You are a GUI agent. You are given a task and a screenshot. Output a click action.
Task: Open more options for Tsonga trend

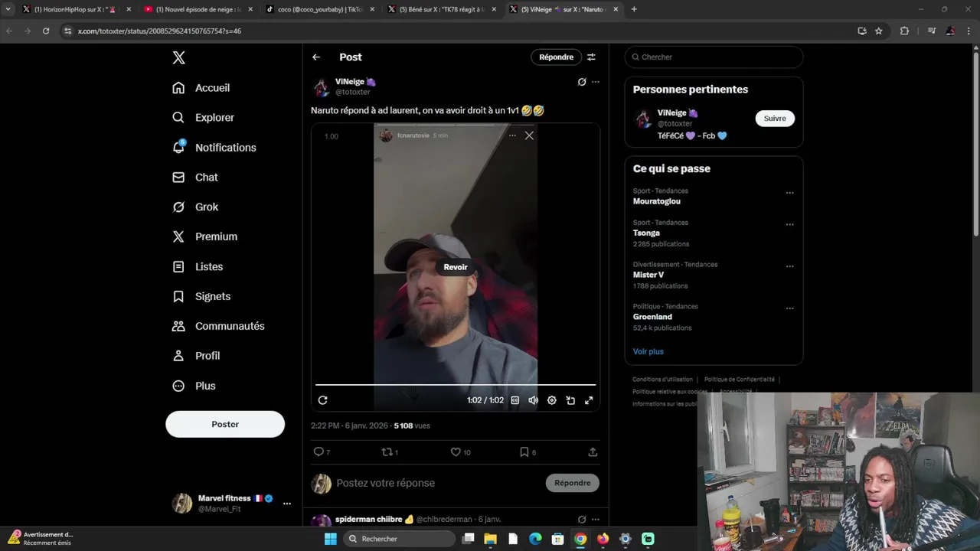coord(789,224)
